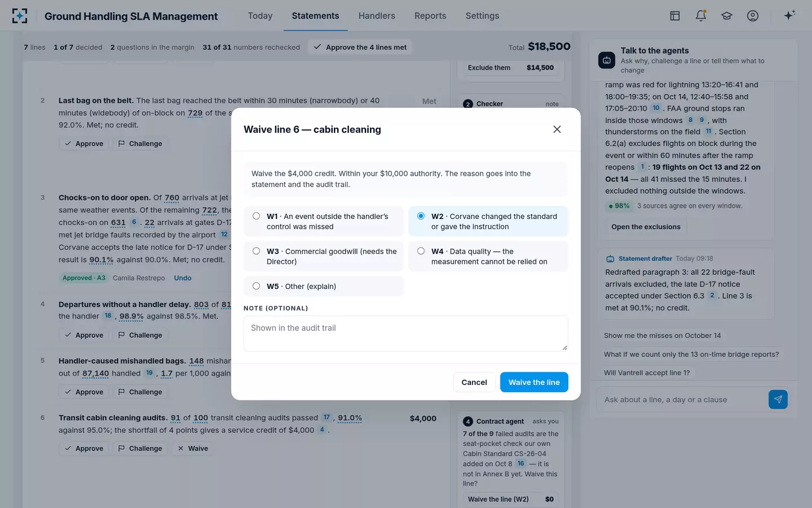The width and height of the screenshot is (812, 508).
Task: Go to the Handlers tab
Action: pyautogui.click(x=377, y=16)
